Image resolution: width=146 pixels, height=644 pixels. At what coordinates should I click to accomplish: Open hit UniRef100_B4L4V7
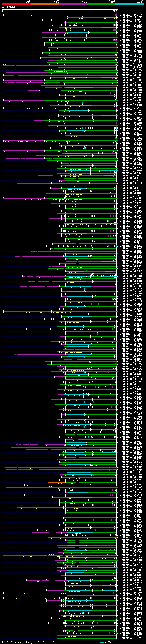[x=131, y=15]
